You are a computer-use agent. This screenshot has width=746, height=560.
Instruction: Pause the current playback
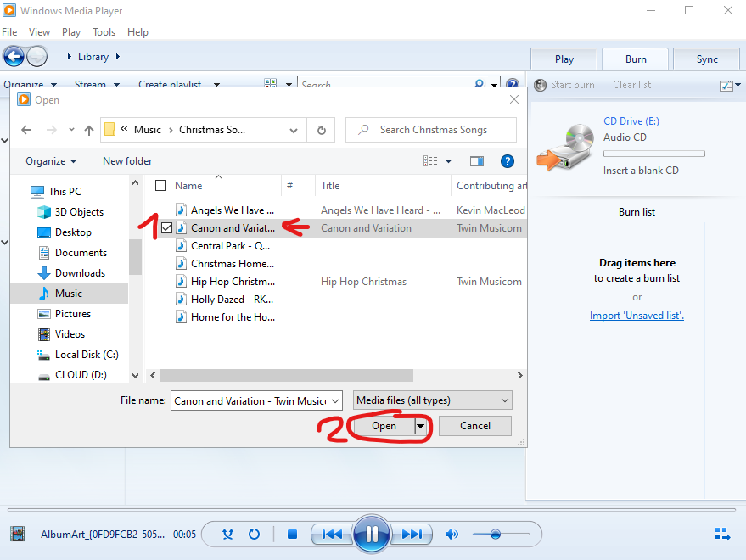372,535
